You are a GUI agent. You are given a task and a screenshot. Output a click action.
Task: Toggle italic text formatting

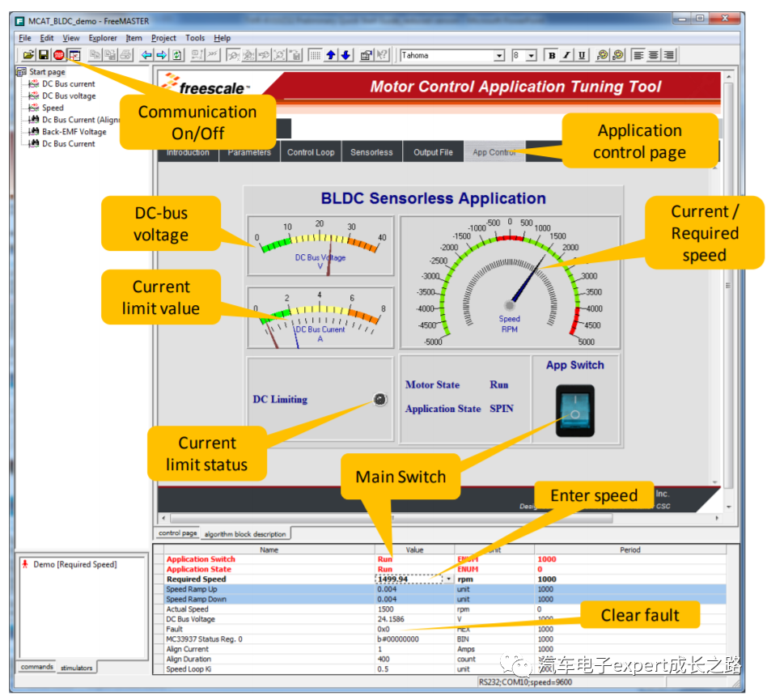pos(566,55)
